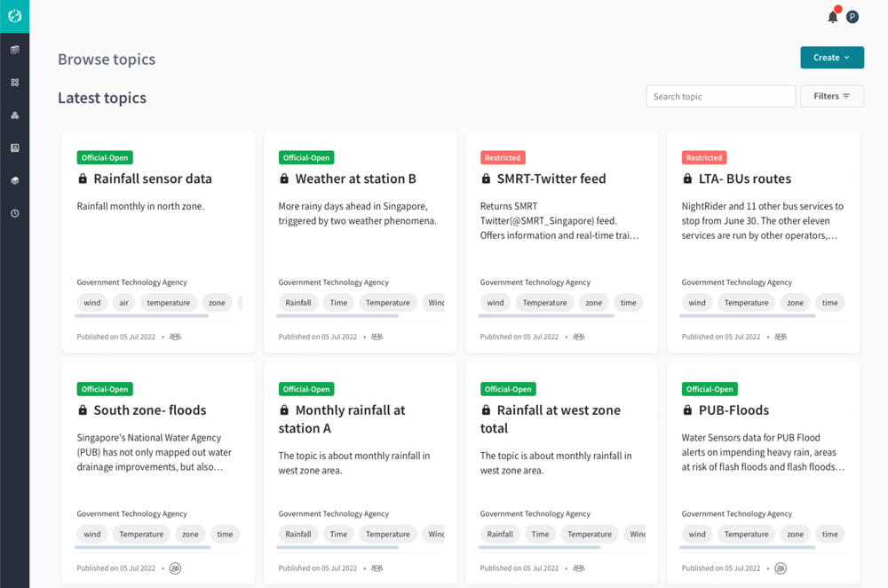
Task: Click the tag scroll bar on the PUB-Floods card
Action: point(748,547)
